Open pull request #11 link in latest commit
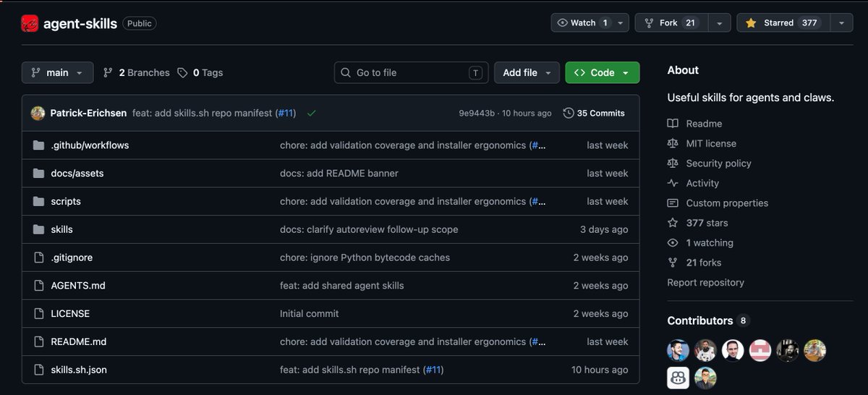 click(x=286, y=113)
